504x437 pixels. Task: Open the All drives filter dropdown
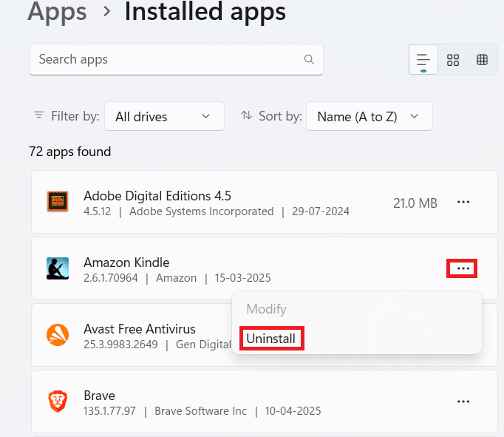(164, 116)
